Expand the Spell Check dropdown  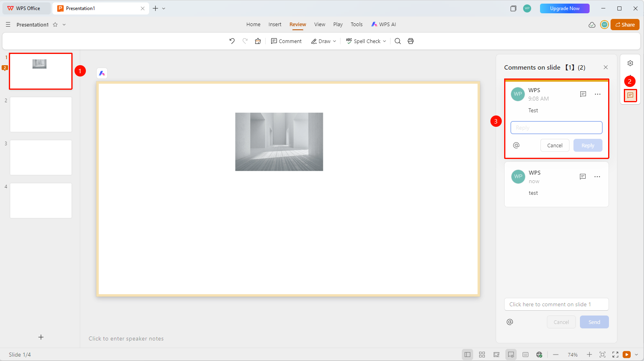[384, 41]
